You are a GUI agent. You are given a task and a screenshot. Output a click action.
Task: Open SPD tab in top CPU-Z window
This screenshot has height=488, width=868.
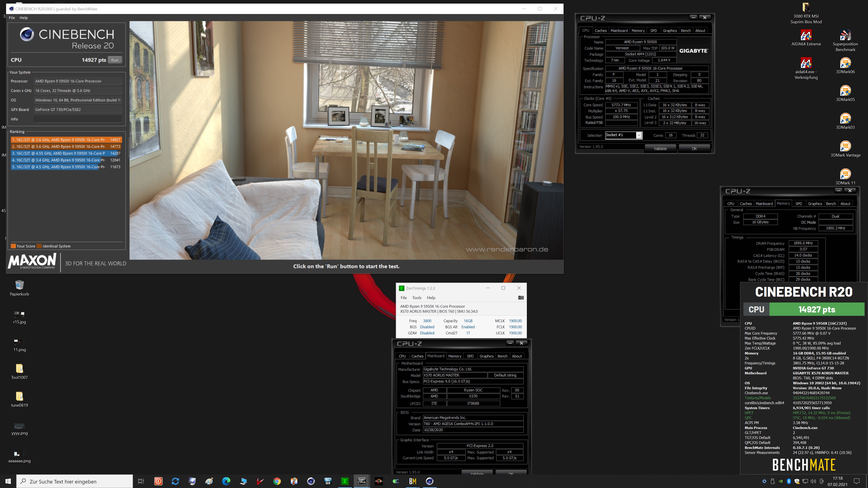pyautogui.click(x=653, y=30)
